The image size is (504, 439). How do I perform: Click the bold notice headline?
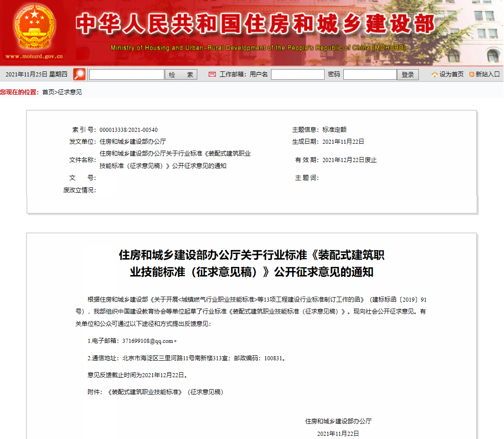[252, 264]
